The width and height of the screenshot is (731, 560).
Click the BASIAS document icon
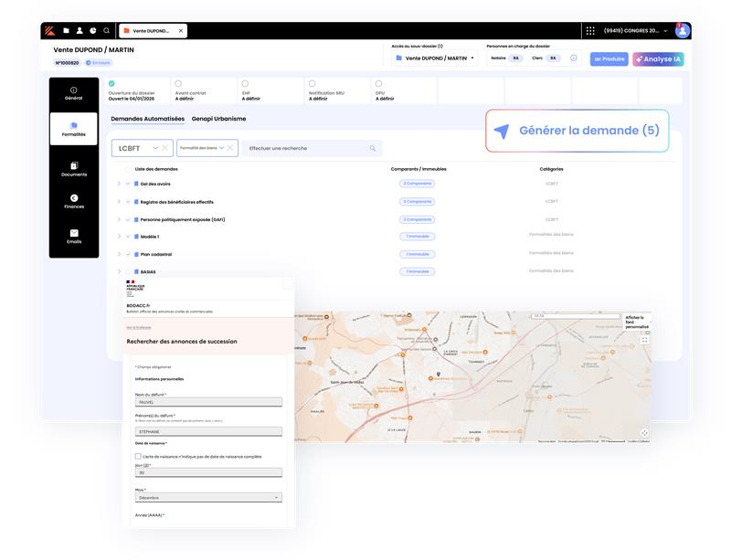[136, 272]
